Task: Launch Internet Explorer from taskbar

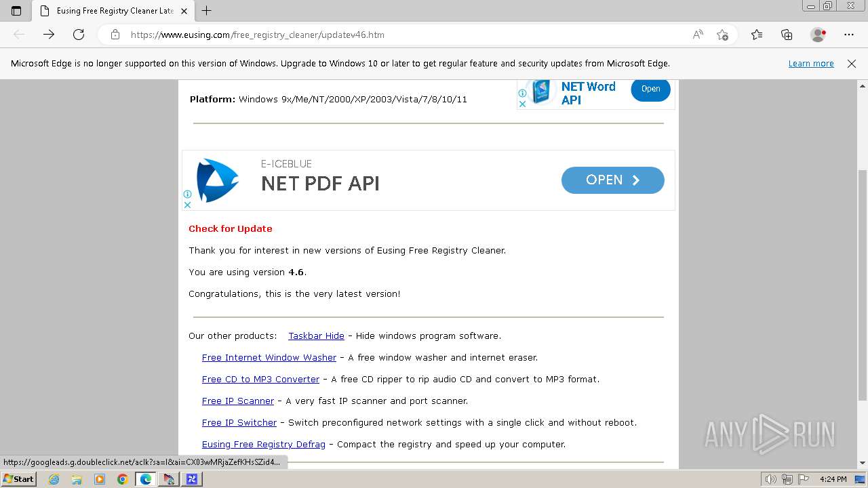Action: pyautogui.click(x=54, y=479)
